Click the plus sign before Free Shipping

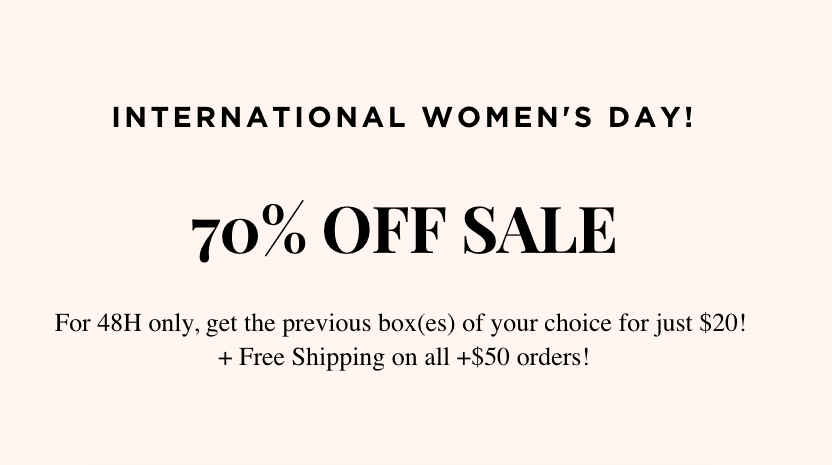[x=226, y=358]
